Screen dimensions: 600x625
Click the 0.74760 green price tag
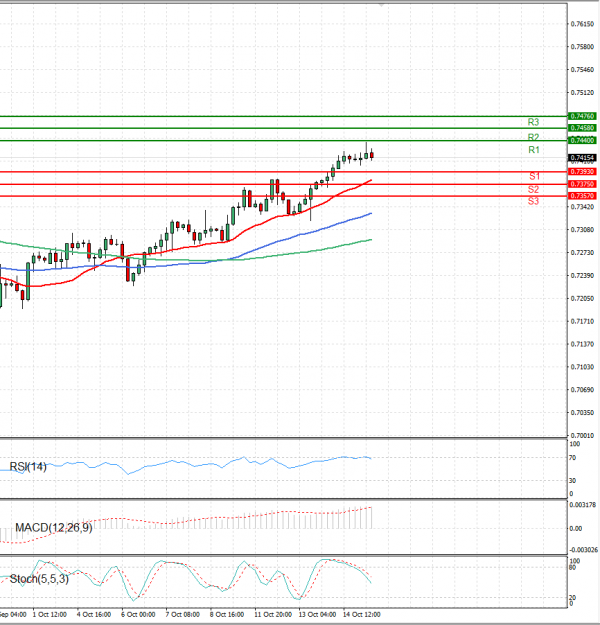[x=582, y=117]
